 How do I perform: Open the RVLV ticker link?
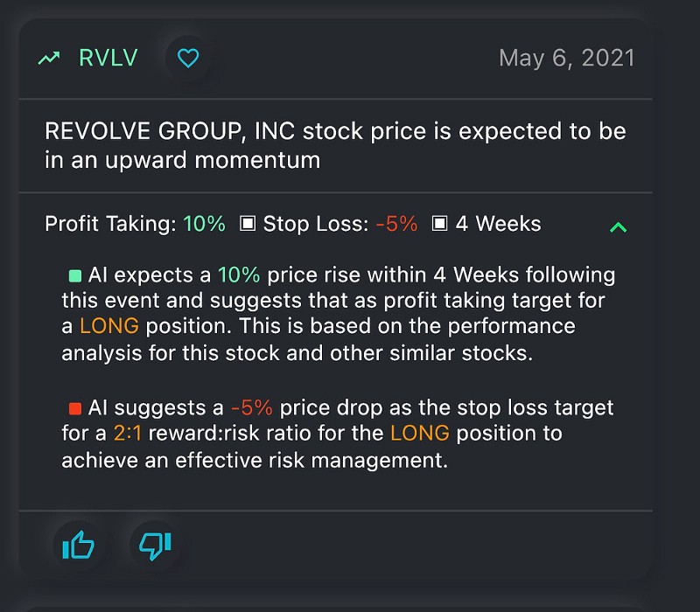(108, 58)
